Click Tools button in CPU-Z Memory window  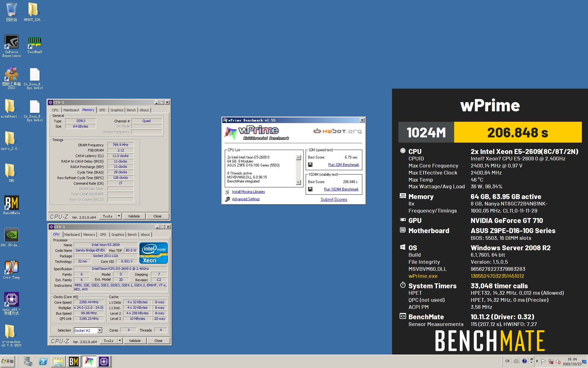point(108,216)
